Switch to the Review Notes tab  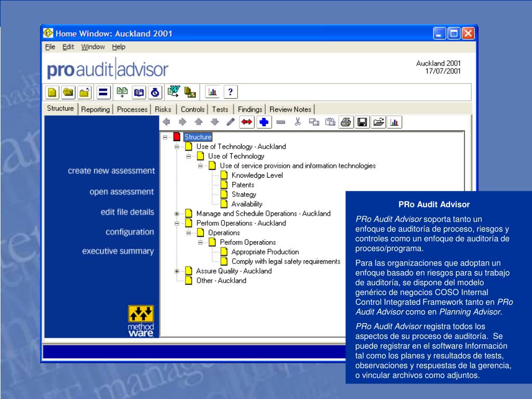(290, 109)
